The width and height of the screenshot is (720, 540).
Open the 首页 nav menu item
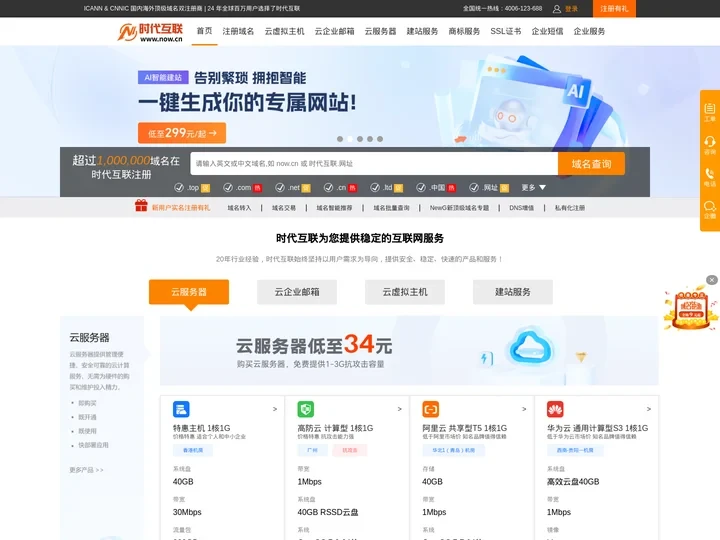coord(204,31)
